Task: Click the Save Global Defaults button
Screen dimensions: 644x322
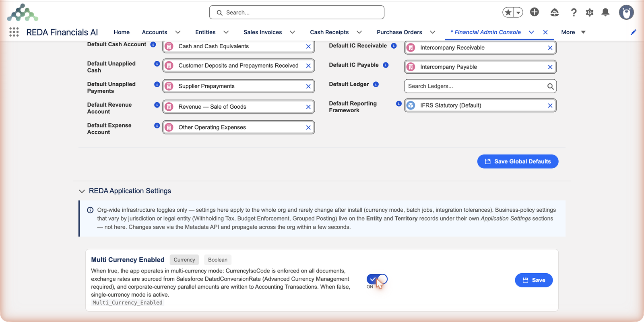Action: tap(518, 161)
